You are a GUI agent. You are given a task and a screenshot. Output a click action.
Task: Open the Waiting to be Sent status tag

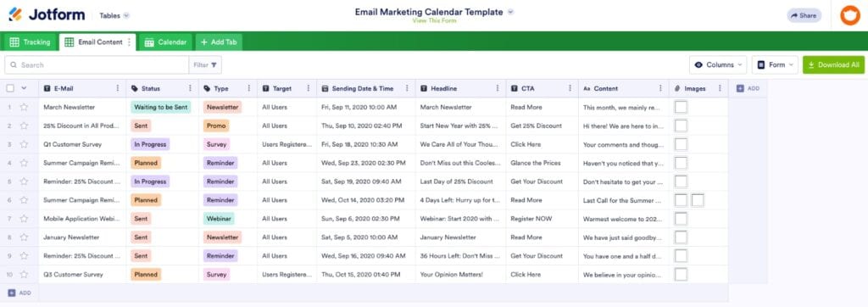161,107
